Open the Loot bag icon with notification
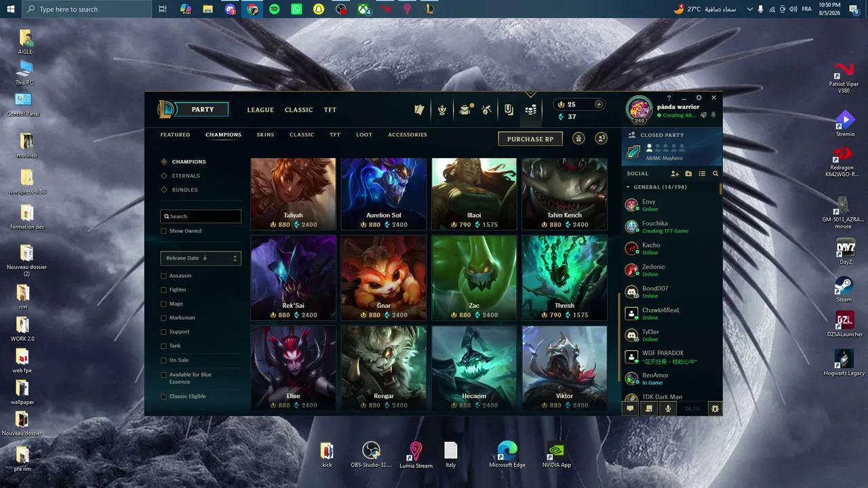 click(465, 110)
